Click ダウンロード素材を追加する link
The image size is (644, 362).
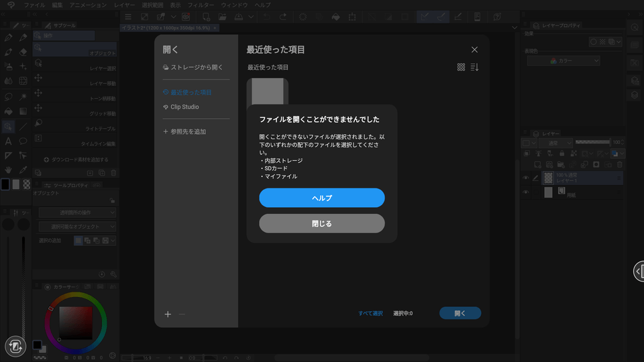click(76, 160)
